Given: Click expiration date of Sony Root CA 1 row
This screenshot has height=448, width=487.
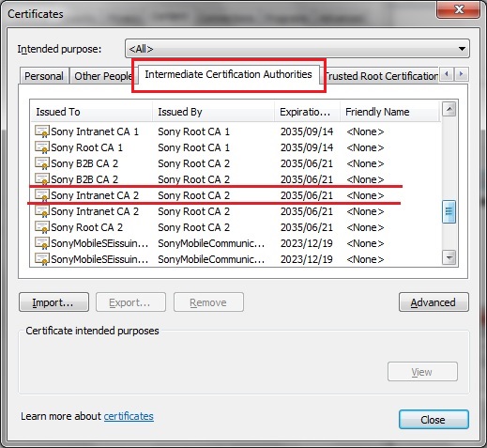Looking at the screenshot, I should pyautogui.click(x=307, y=147).
